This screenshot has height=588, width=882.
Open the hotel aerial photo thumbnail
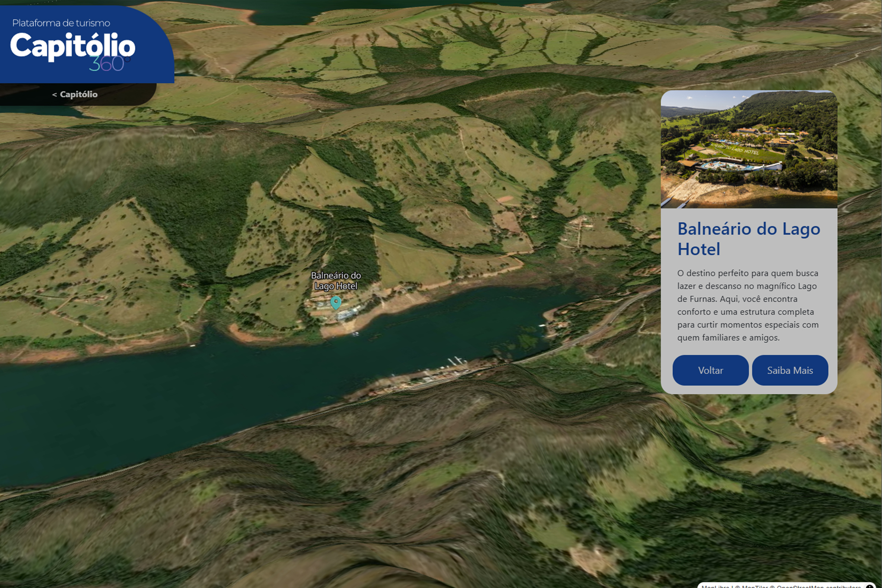pos(749,149)
